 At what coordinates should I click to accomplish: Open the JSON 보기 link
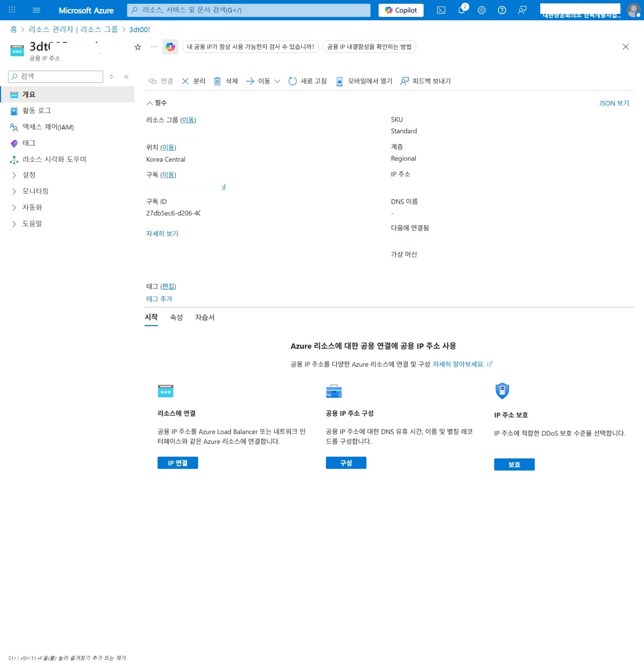pos(614,103)
